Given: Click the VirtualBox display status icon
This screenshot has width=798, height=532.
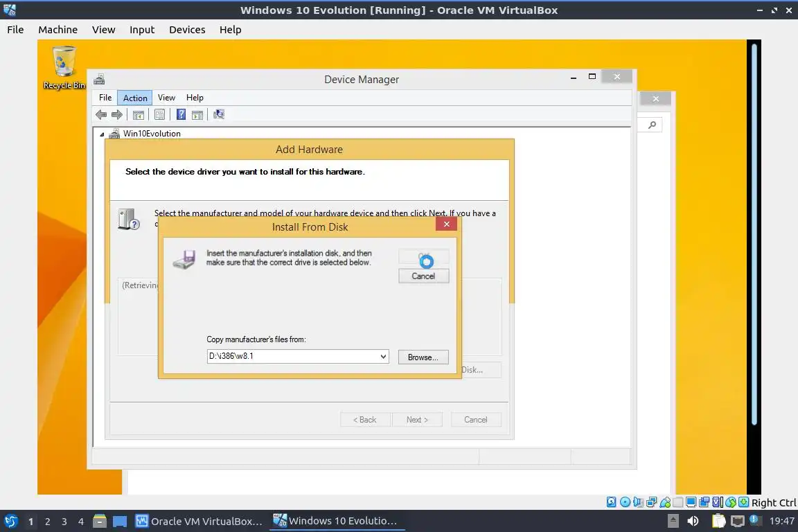Looking at the screenshot, I should point(691,502).
